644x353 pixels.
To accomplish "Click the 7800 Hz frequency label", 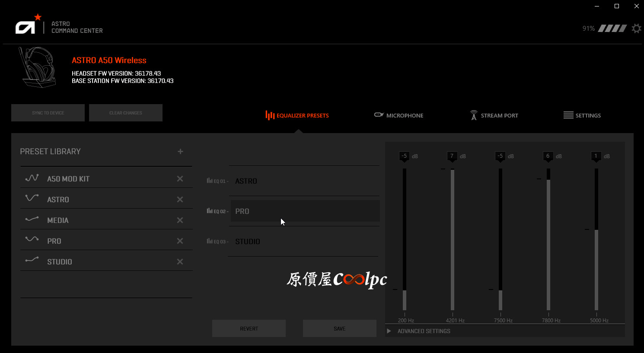I will [x=551, y=321].
